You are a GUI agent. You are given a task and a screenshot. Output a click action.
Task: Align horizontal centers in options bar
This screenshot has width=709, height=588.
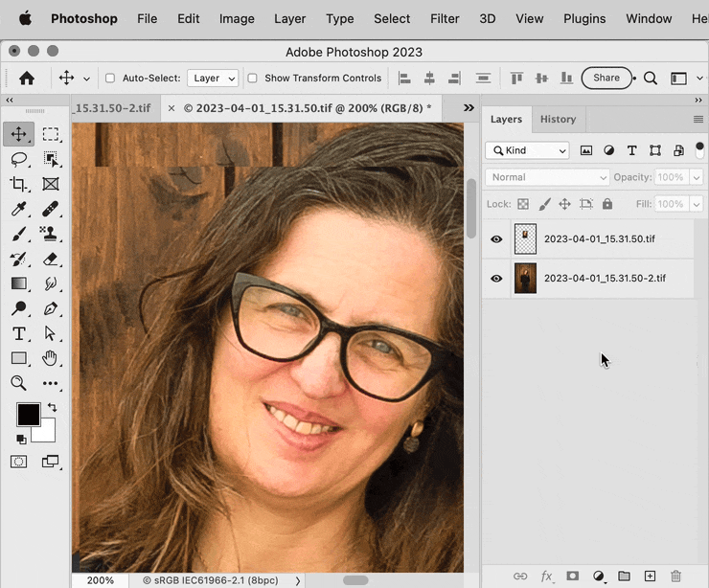(x=429, y=79)
